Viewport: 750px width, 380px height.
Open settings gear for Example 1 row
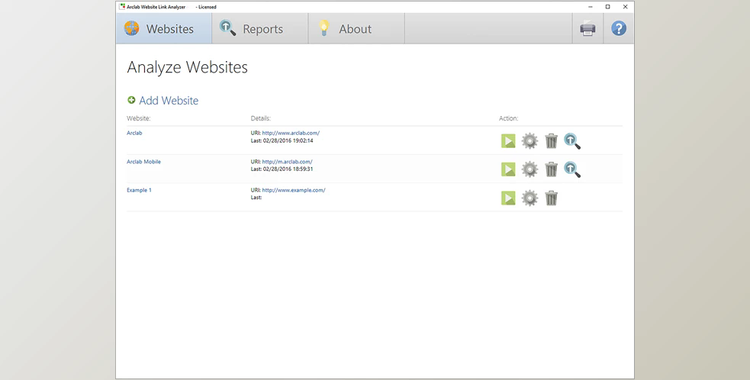coord(529,198)
